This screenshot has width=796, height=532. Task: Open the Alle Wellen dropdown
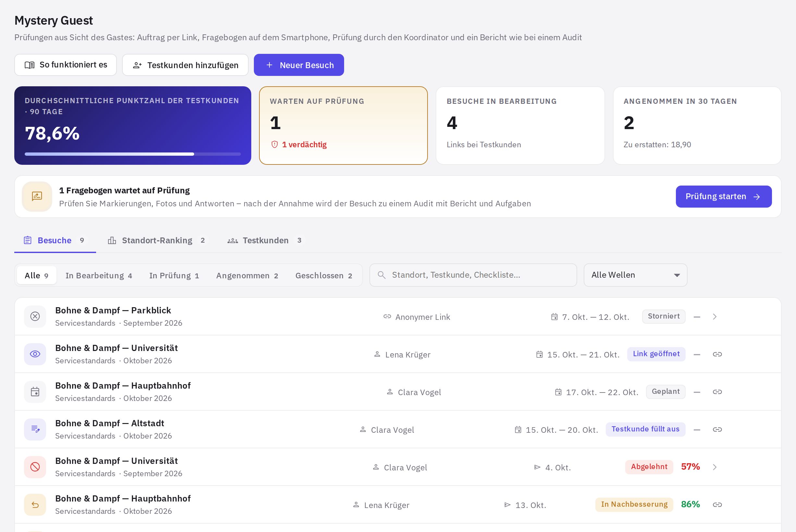click(x=635, y=275)
